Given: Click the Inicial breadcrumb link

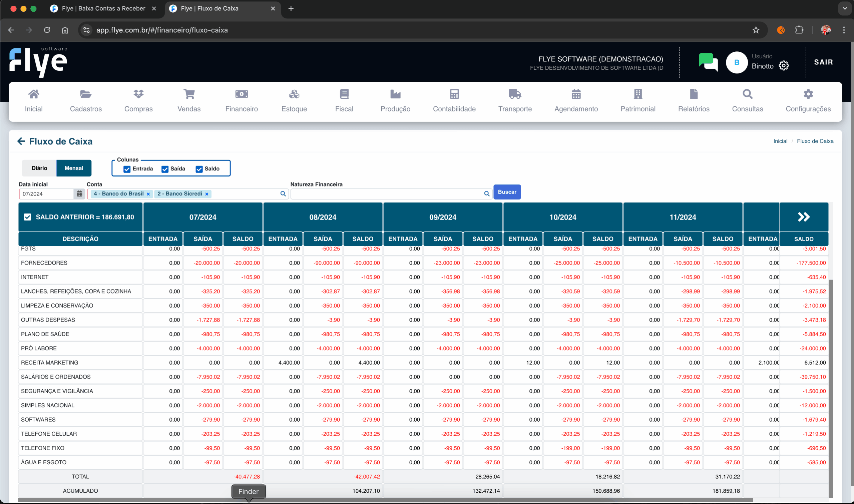Looking at the screenshot, I should click(x=780, y=141).
